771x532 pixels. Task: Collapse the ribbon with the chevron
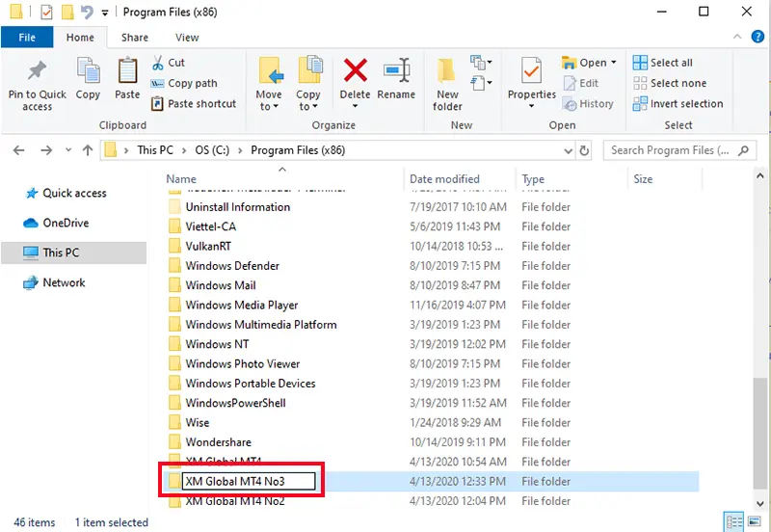(x=737, y=37)
